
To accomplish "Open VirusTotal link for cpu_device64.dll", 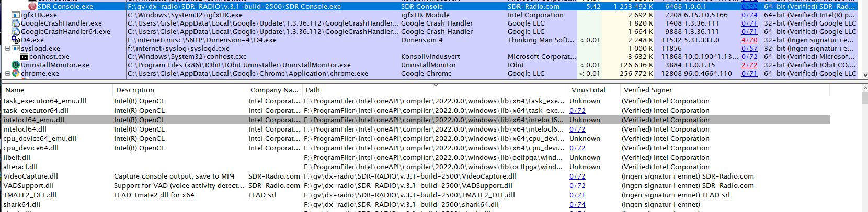I will pyautogui.click(x=577, y=148).
